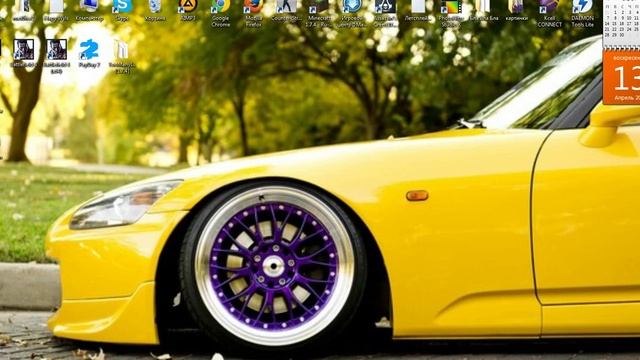Launch Mozilla Firefox from the desktop

[x=253, y=13]
